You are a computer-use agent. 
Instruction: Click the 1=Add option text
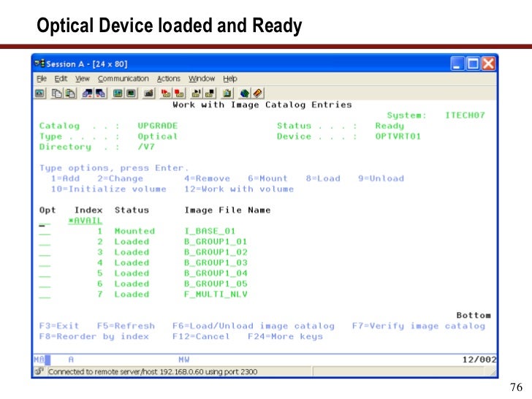click(x=65, y=179)
